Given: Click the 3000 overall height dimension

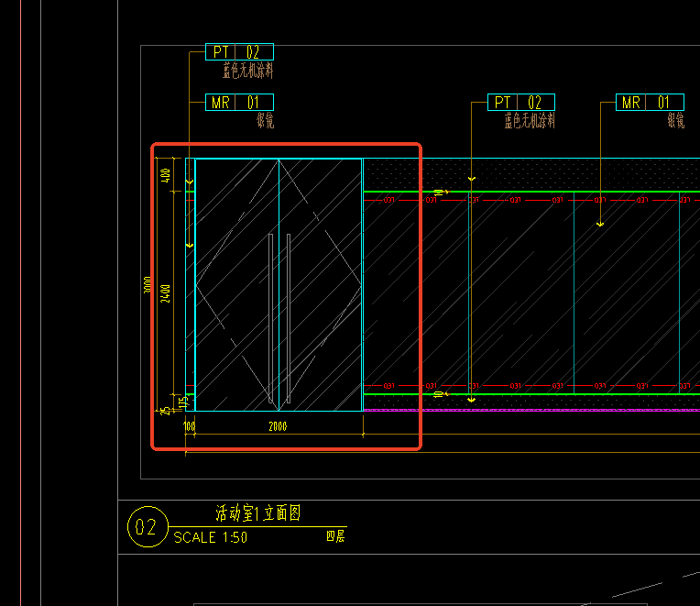Looking at the screenshot, I should tap(148, 286).
